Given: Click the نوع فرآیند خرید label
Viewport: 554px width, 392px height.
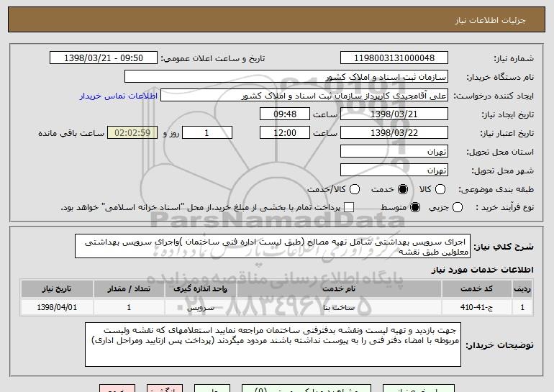Looking at the screenshot, I should [504, 208].
